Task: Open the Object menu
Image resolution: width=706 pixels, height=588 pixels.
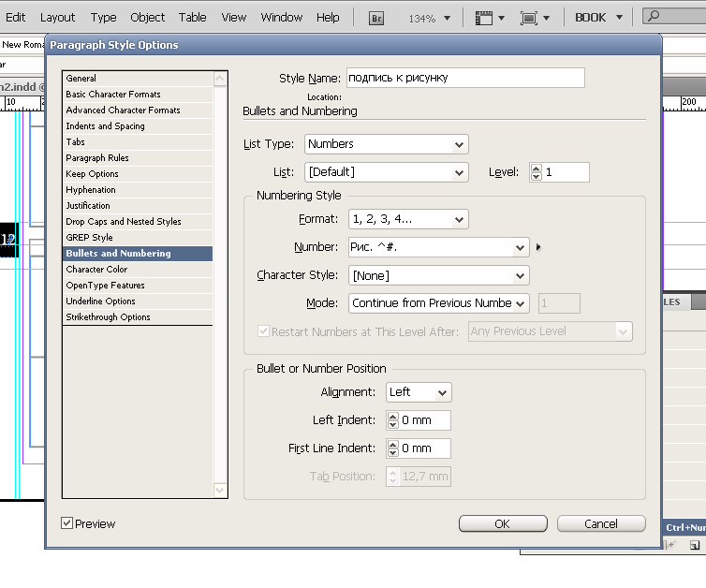Action: (x=148, y=17)
